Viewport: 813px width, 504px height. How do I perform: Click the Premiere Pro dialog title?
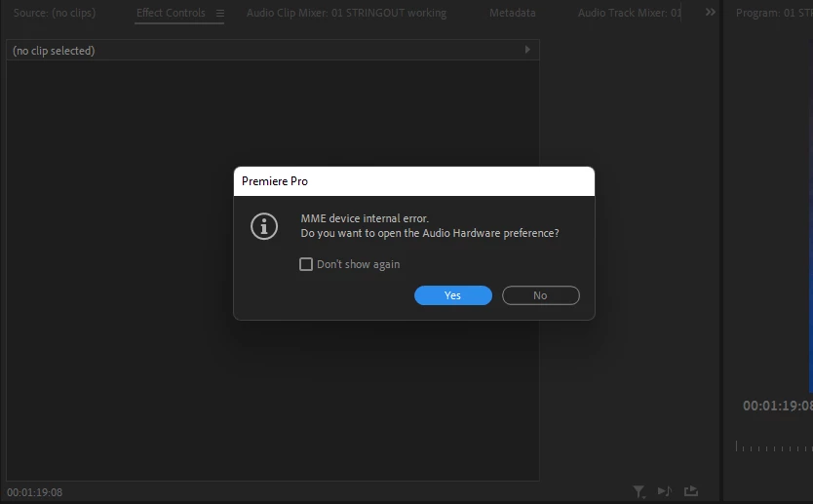click(x=275, y=181)
